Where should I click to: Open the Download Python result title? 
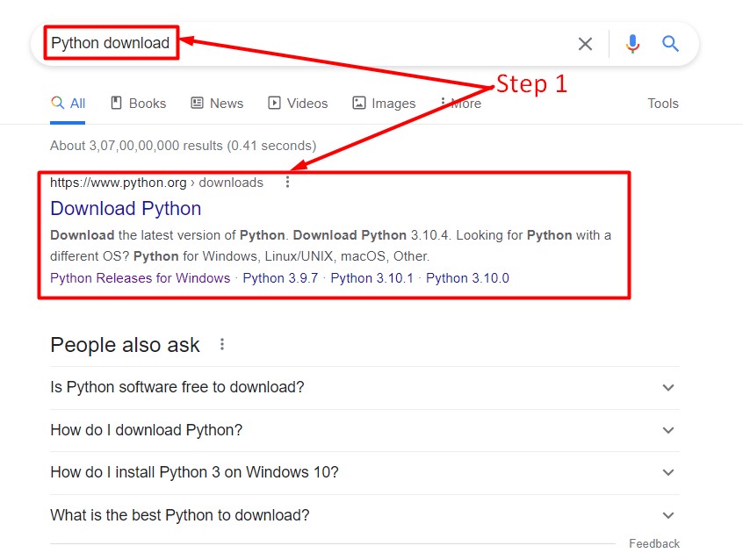tap(126, 208)
